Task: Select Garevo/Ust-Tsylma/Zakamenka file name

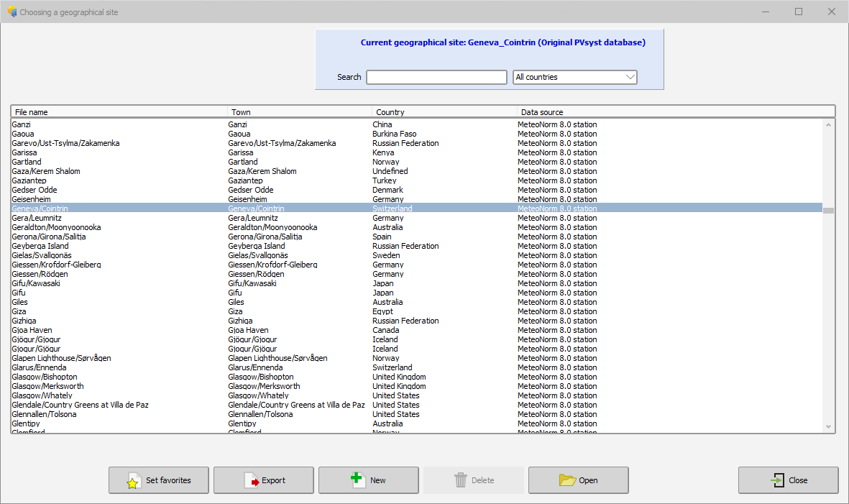Action: (65, 144)
